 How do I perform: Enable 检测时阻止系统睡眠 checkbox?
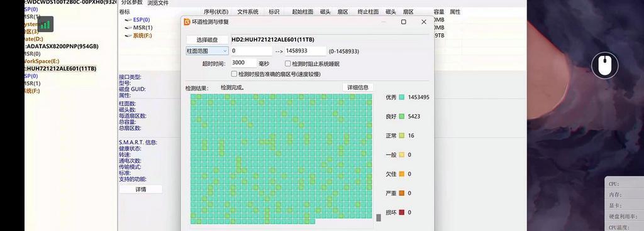[x=288, y=64]
